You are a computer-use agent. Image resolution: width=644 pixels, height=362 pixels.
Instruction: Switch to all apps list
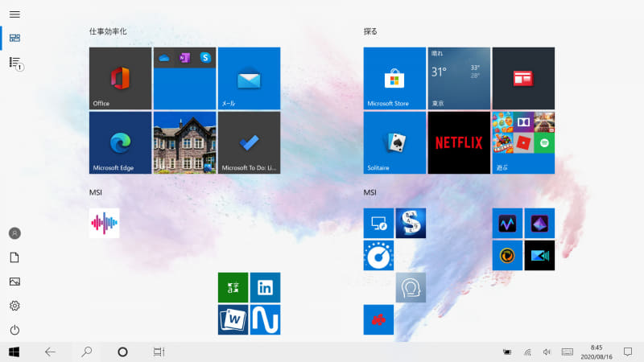tap(14, 63)
